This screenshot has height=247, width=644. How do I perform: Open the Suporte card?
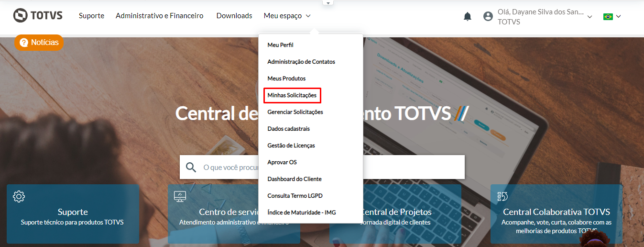coord(73,214)
